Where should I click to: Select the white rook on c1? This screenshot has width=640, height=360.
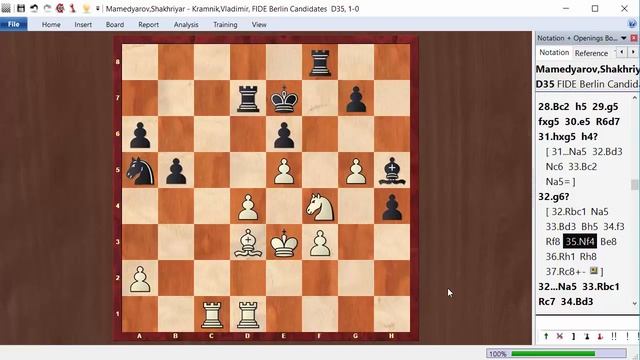pyautogui.click(x=212, y=315)
